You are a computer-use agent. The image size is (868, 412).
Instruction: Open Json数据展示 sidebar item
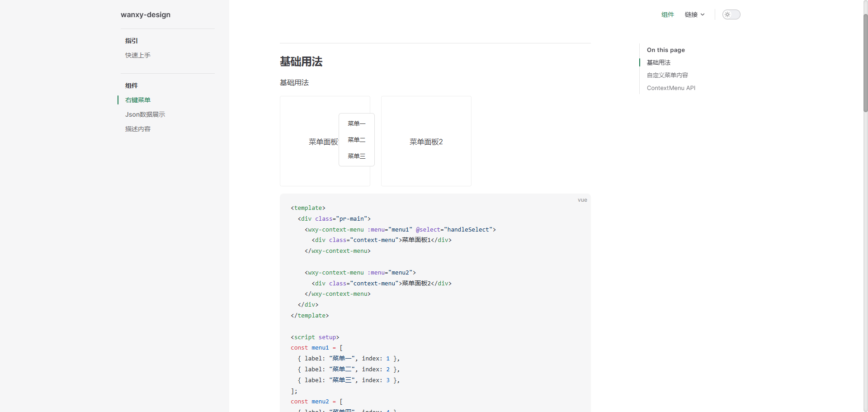tap(145, 114)
